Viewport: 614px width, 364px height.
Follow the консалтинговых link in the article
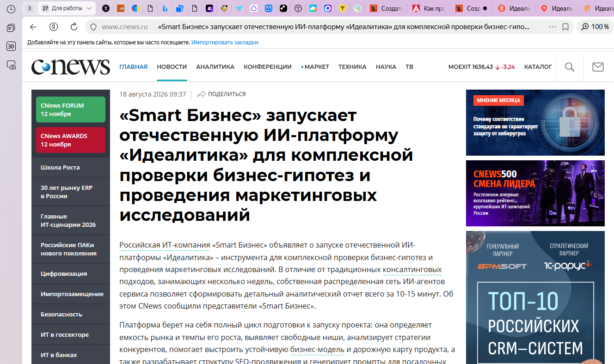pyautogui.click(x=412, y=269)
